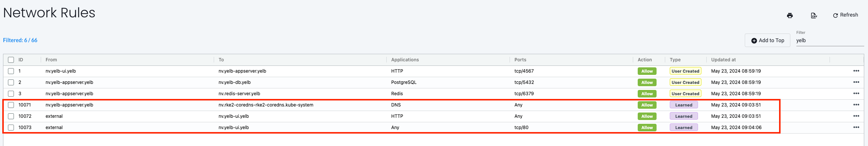This screenshot has height=146, width=868.
Task: Sort by the Ports column header
Action: (x=520, y=60)
